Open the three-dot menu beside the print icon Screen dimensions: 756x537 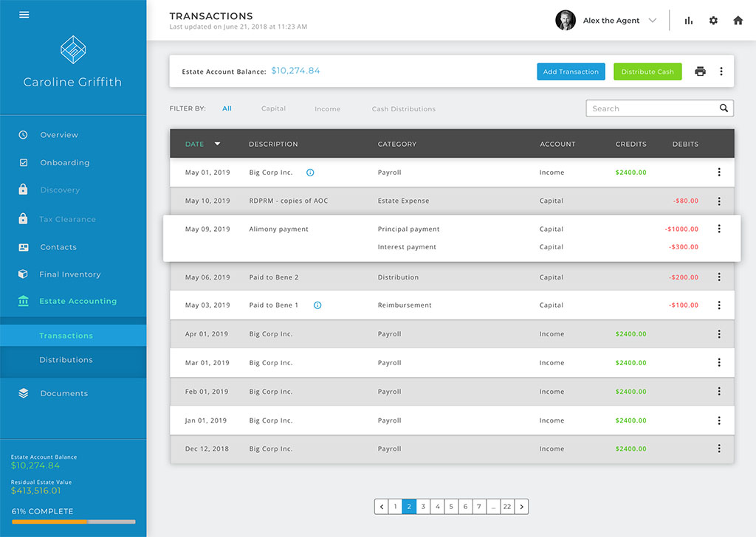721,72
